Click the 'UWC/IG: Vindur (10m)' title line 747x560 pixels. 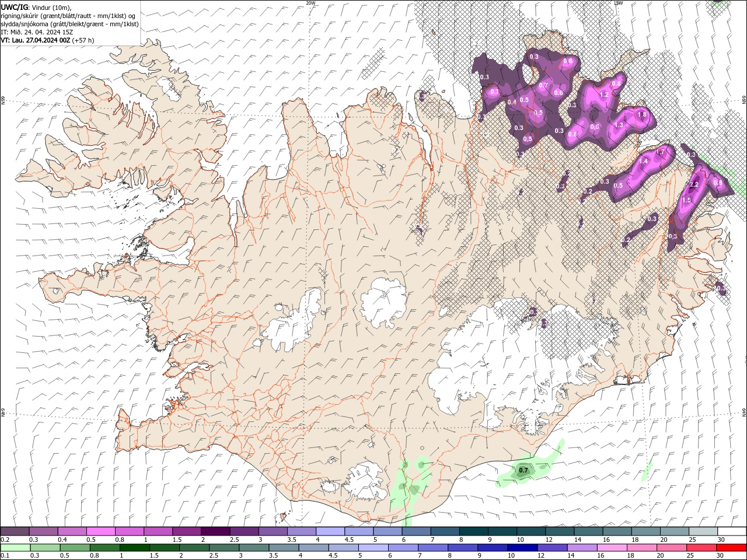coord(36,7)
